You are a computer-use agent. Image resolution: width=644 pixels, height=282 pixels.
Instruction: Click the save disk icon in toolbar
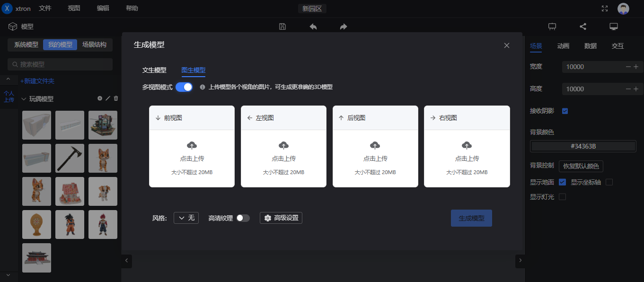pyautogui.click(x=282, y=26)
